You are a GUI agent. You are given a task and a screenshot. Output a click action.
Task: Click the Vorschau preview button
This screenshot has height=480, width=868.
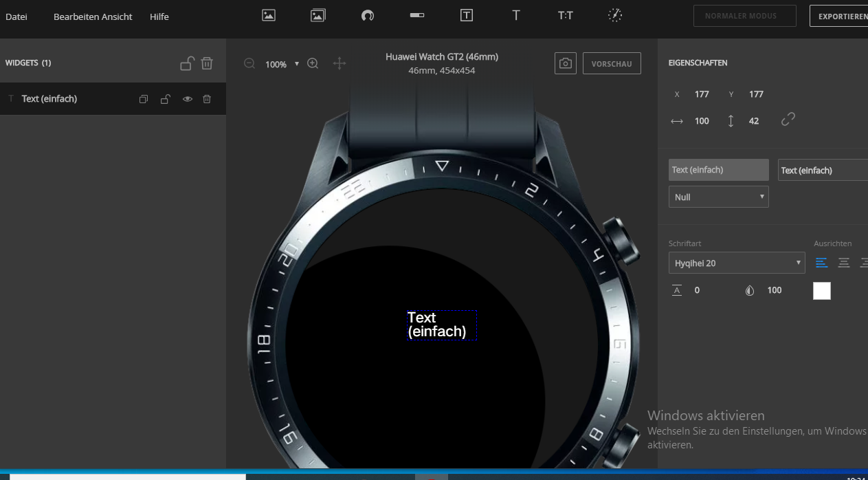(612, 63)
